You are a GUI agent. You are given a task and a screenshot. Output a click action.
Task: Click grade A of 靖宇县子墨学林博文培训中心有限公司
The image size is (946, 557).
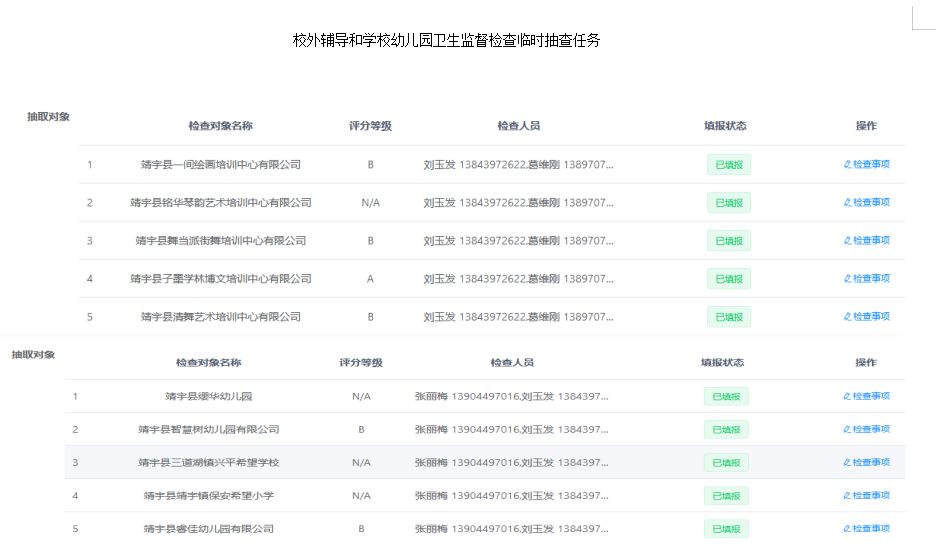tap(370, 279)
